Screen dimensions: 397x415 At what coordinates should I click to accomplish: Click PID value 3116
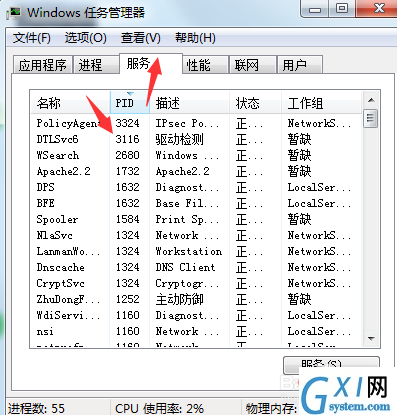coord(127,139)
